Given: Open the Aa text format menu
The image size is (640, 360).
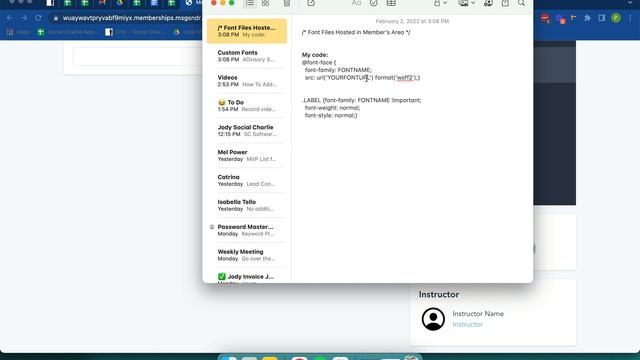Looking at the screenshot, I should pyautogui.click(x=356, y=3).
